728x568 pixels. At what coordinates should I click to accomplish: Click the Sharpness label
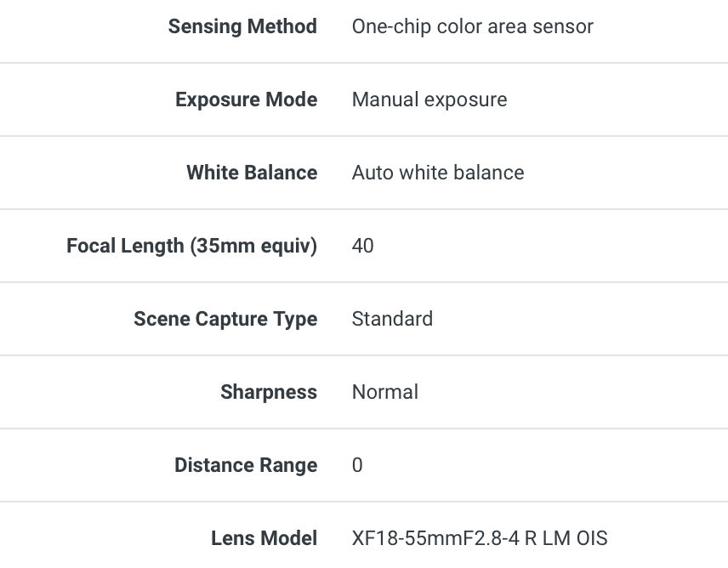(x=269, y=392)
